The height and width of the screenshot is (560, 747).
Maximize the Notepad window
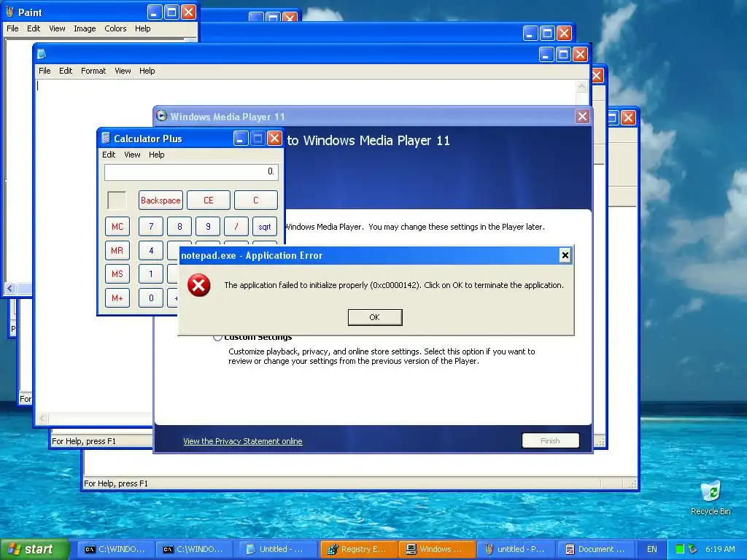pos(563,55)
